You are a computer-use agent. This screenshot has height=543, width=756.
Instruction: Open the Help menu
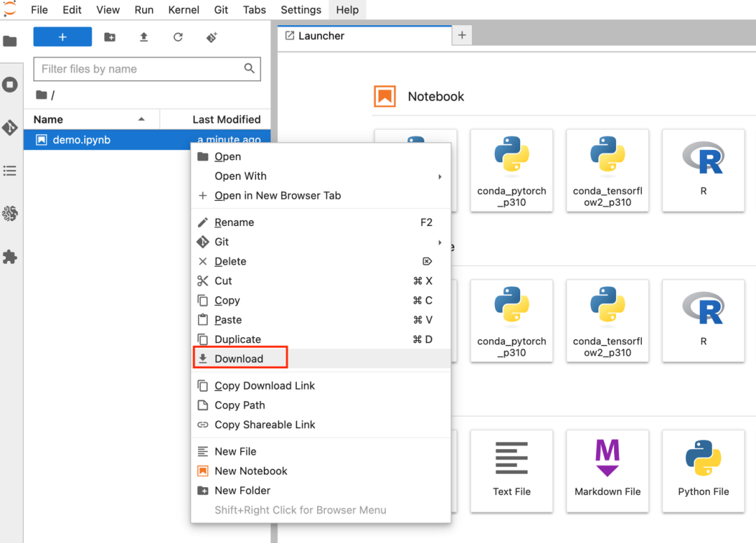click(347, 10)
